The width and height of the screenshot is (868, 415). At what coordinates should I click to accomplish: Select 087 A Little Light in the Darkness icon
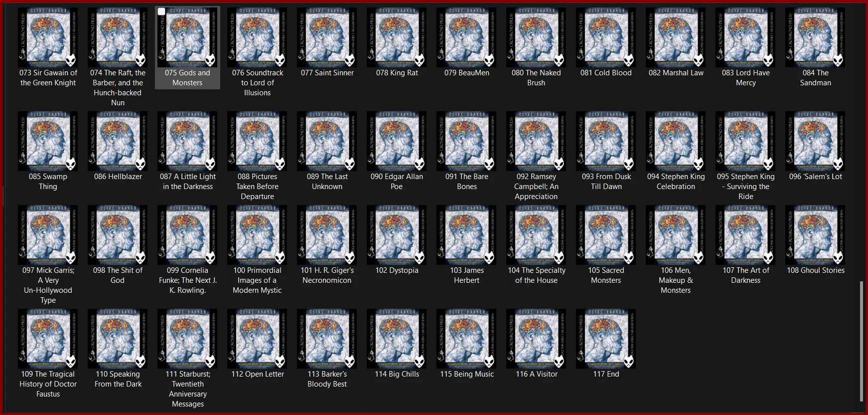tap(187, 141)
